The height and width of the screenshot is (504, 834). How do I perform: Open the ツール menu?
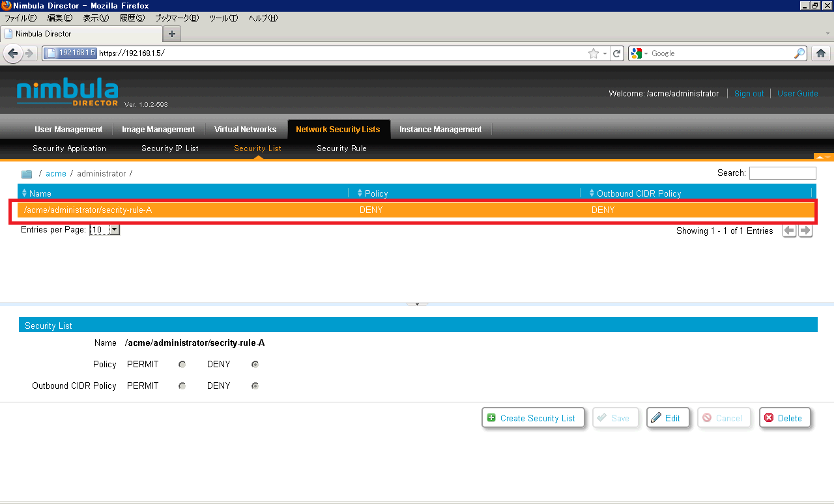[223, 18]
